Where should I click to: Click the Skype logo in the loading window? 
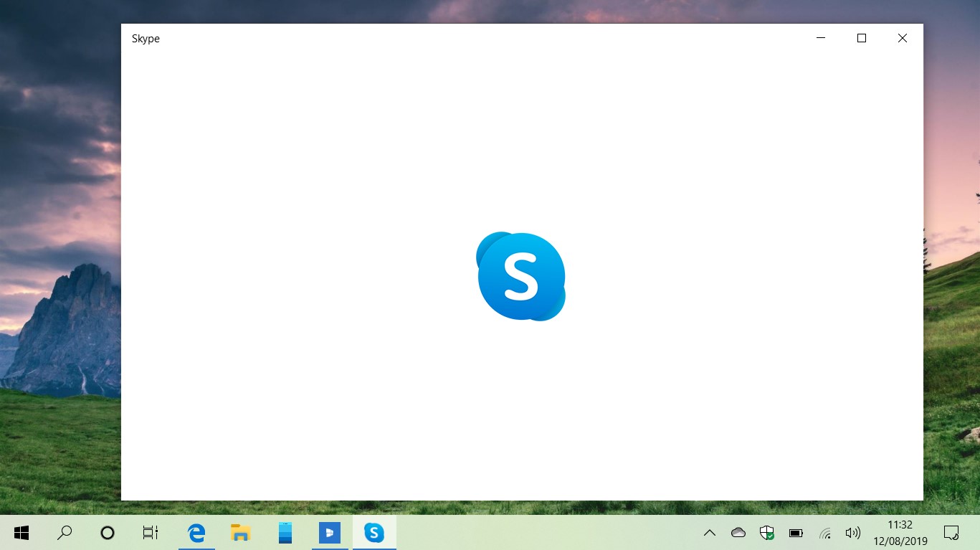point(521,276)
